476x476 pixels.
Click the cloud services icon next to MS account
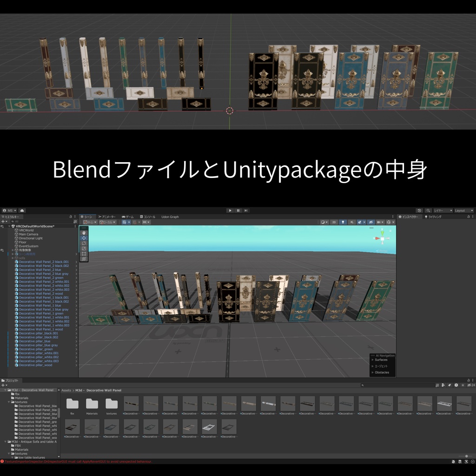pyautogui.click(x=22, y=210)
